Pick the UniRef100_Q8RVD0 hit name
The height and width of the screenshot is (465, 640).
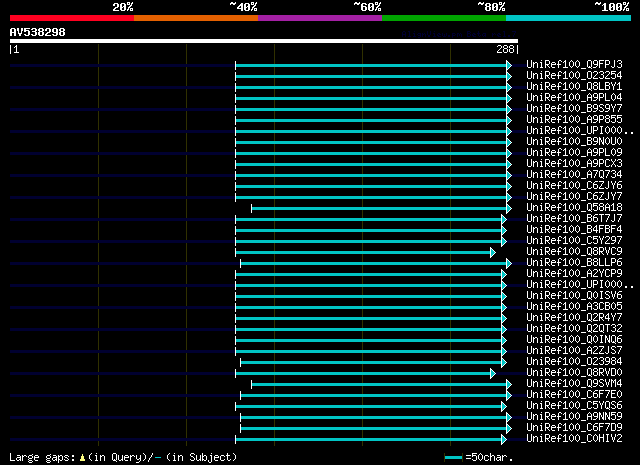pos(574,372)
